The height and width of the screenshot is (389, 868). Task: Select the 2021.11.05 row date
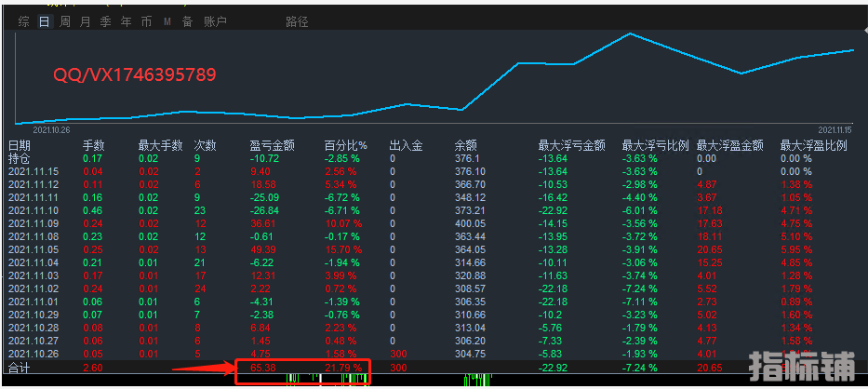[x=33, y=249]
